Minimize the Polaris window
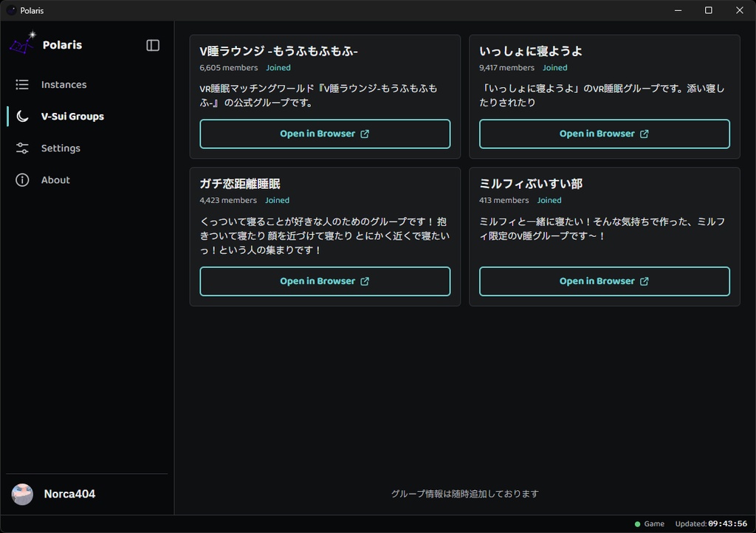The height and width of the screenshot is (533, 756). point(678,10)
